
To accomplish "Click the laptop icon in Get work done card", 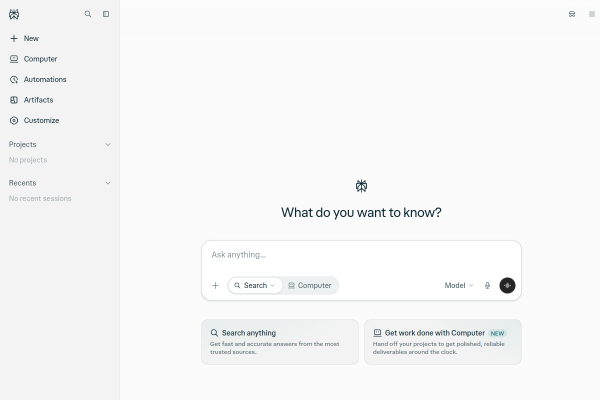I will [377, 333].
